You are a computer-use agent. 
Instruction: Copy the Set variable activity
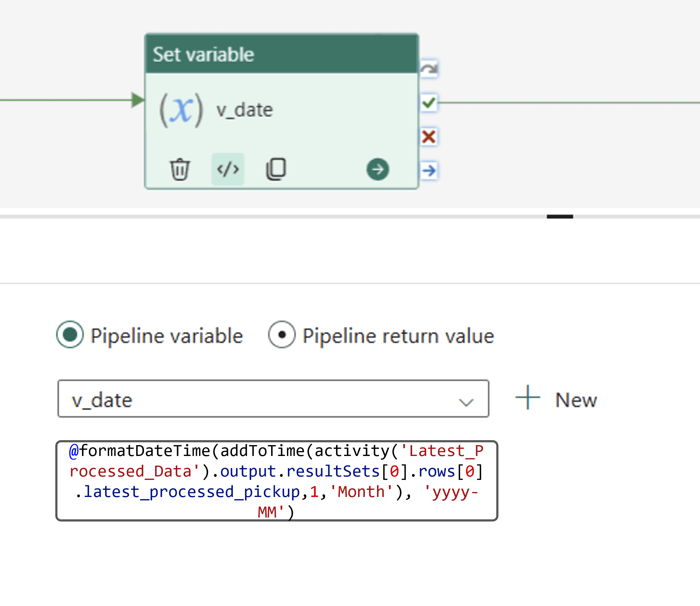tap(276, 169)
